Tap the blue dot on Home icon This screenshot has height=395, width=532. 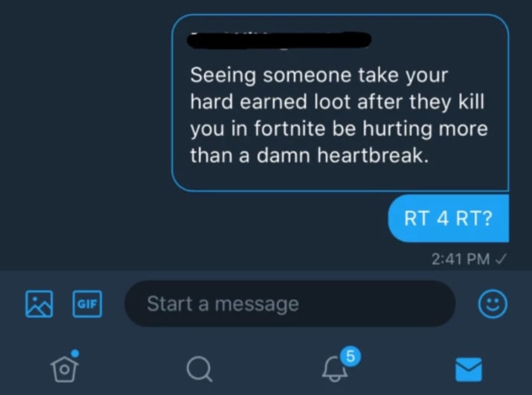coord(75,353)
